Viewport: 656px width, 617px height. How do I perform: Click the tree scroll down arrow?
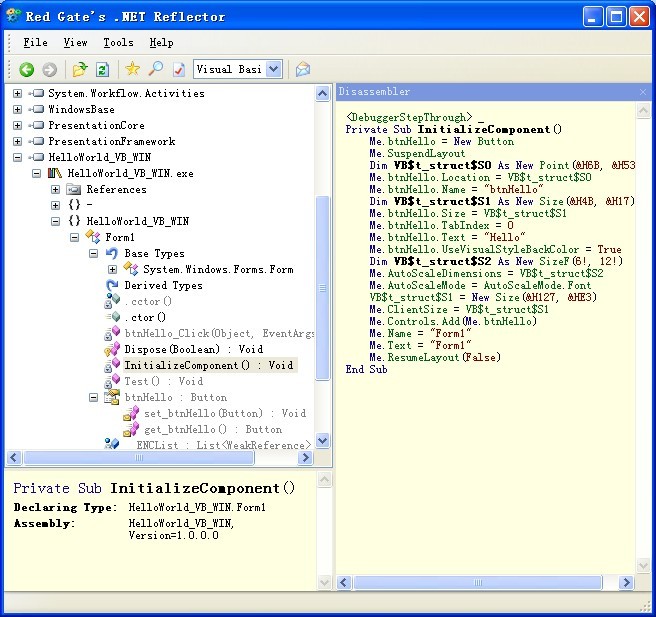tap(323, 440)
